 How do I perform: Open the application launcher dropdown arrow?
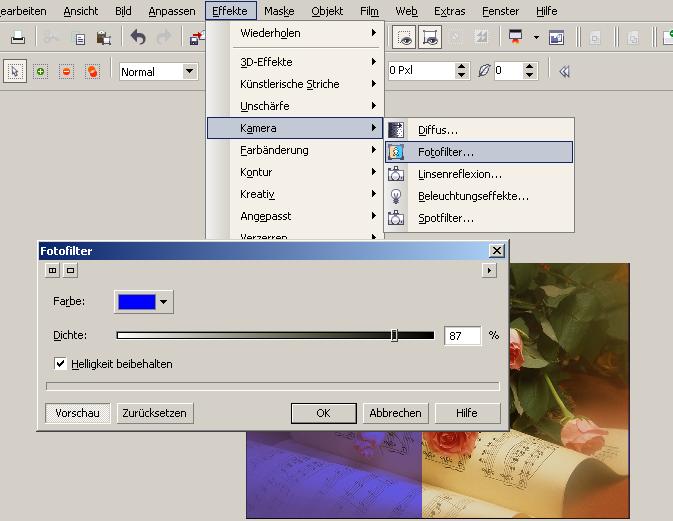[536, 37]
